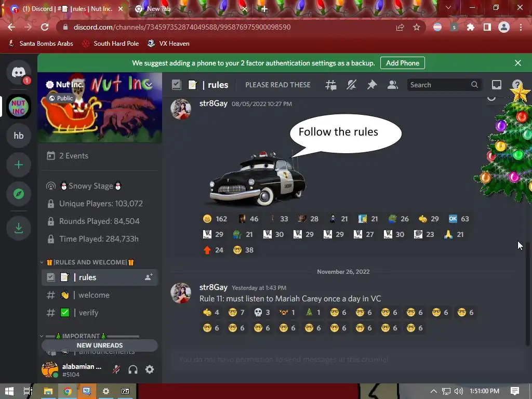Select the Nut Inc server icon

click(x=19, y=107)
